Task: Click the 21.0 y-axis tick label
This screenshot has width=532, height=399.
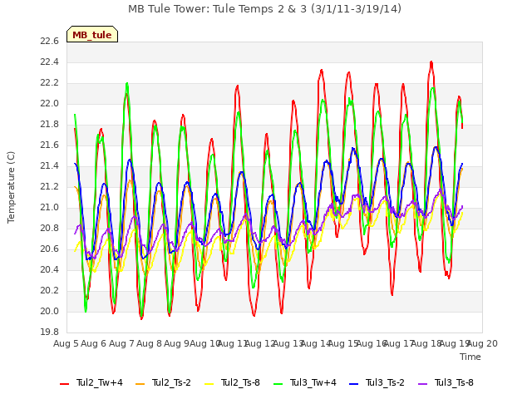Action: [50, 208]
